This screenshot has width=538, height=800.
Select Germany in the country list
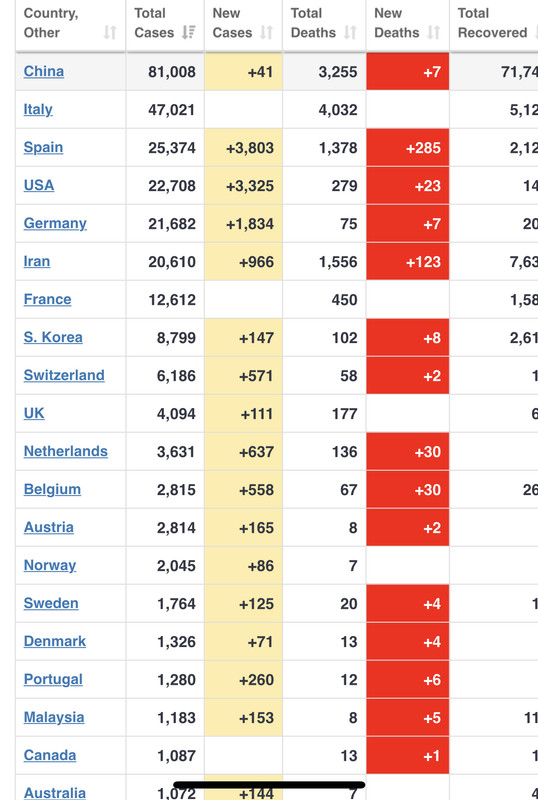click(55, 223)
